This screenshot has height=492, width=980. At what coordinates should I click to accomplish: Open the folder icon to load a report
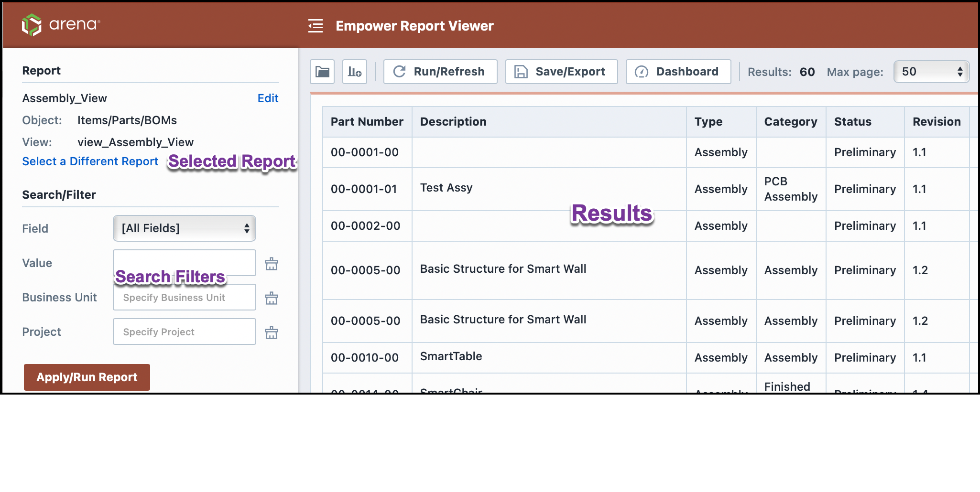coord(322,71)
